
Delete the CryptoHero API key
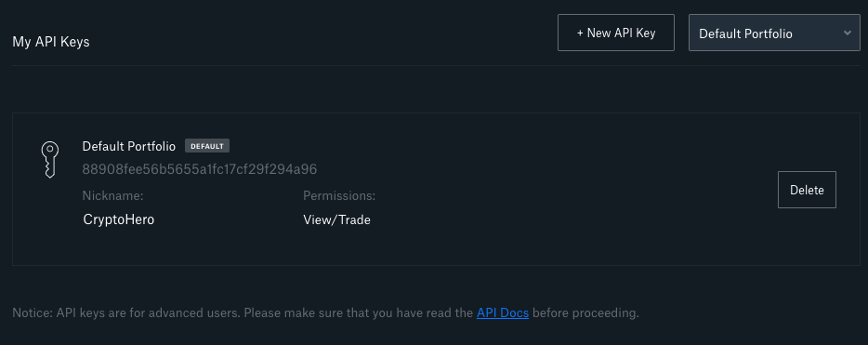[x=807, y=190]
